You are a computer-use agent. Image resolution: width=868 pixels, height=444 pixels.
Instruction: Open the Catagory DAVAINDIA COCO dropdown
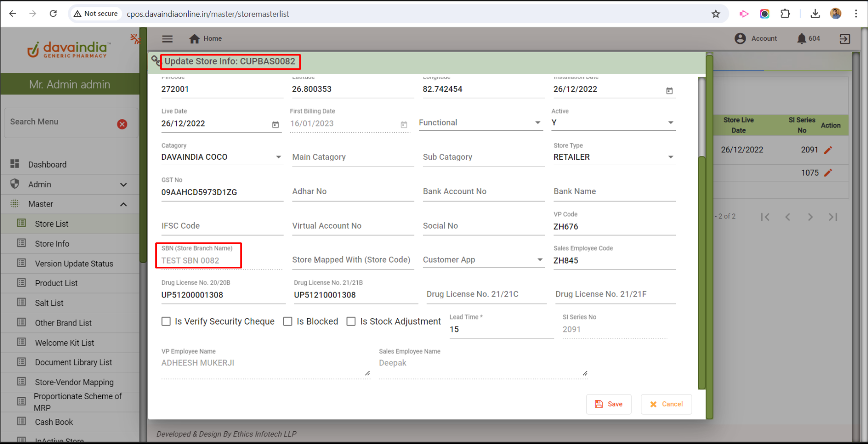[x=278, y=157]
